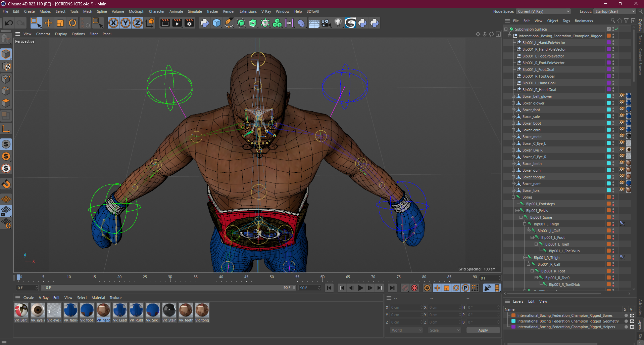The image size is (644, 345).
Task: Select the Scale tool
Action: 60,23
